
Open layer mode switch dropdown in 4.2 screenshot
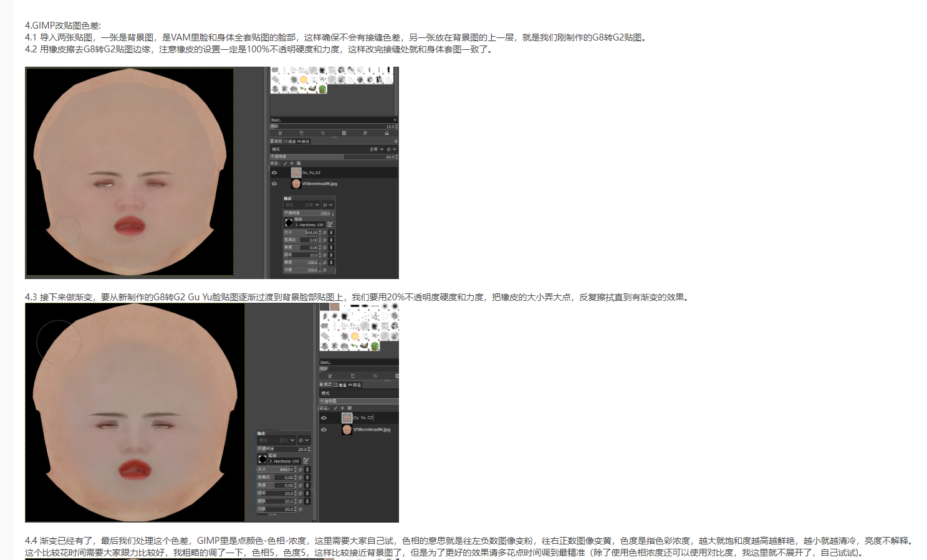(x=391, y=149)
